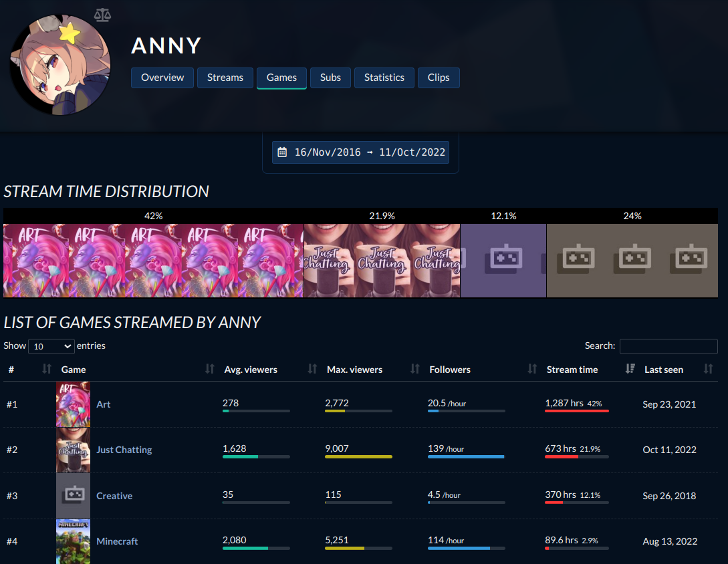Click the Avg. viewers column header

[251, 370]
